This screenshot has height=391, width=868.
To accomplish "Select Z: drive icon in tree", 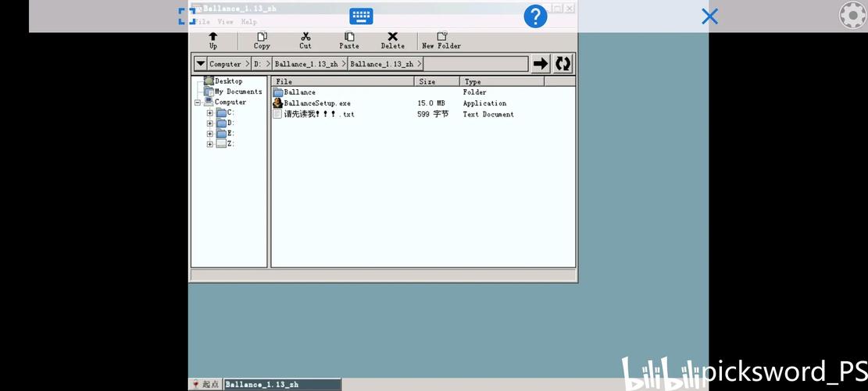I will tap(221, 144).
